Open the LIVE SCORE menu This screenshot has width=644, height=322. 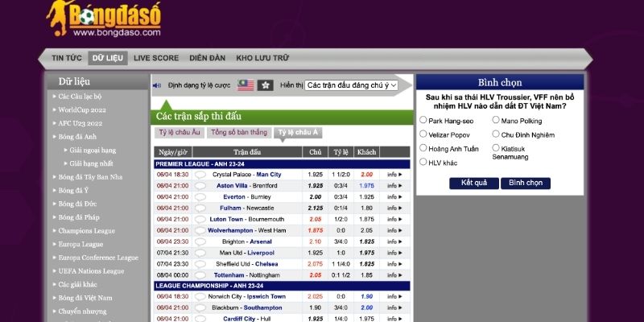click(156, 58)
